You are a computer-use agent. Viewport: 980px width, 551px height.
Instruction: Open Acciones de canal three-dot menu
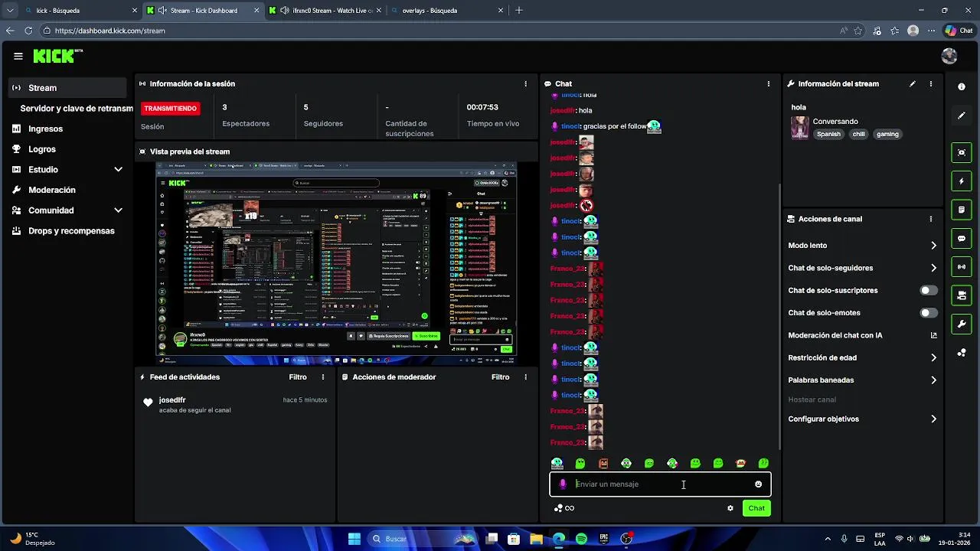[931, 219]
